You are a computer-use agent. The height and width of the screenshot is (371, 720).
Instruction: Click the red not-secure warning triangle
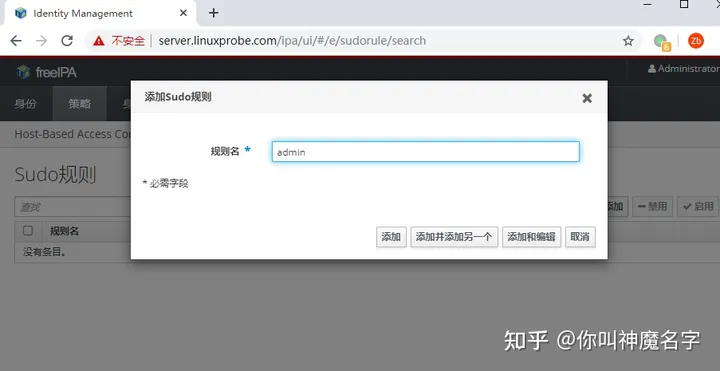(99, 41)
